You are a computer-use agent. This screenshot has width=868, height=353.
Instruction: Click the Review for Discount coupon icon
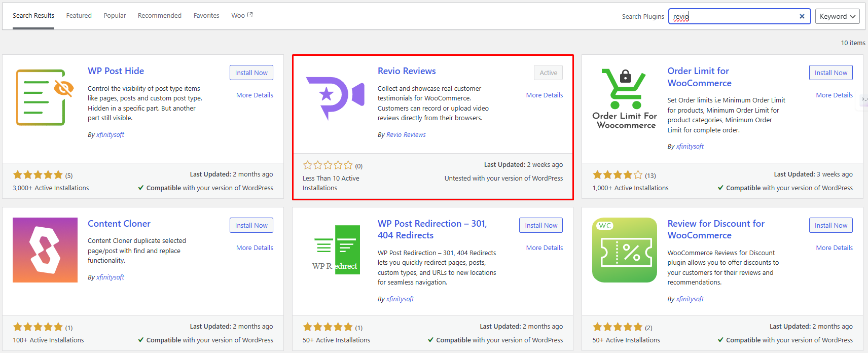(x=625, y=250)
